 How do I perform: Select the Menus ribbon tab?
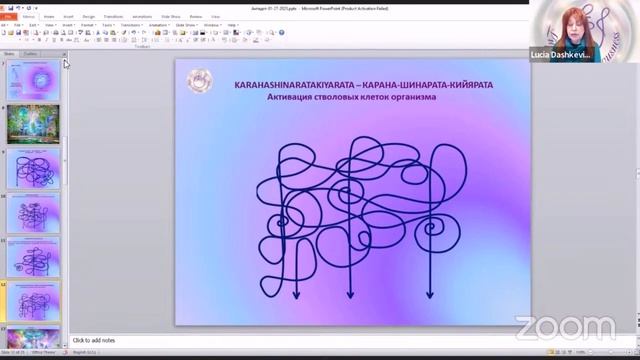29,17
